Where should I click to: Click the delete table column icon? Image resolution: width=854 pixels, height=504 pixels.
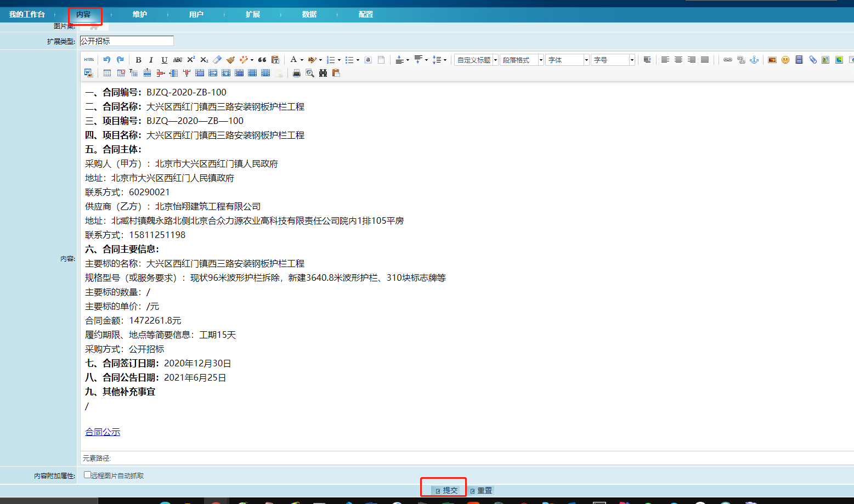pyautogui.click(x=186, y=73)
